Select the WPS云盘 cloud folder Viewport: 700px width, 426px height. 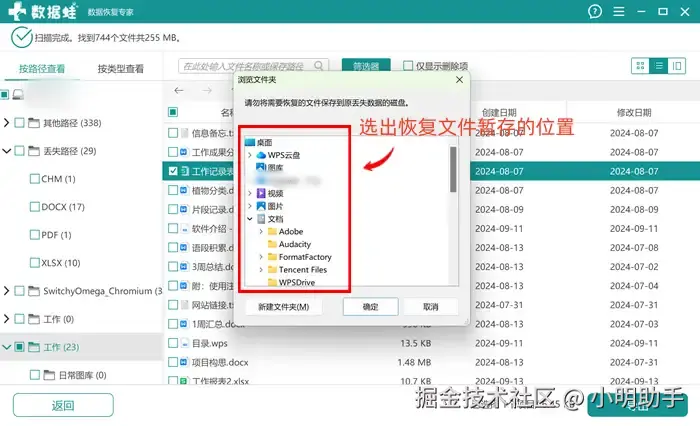click(283, 155)
